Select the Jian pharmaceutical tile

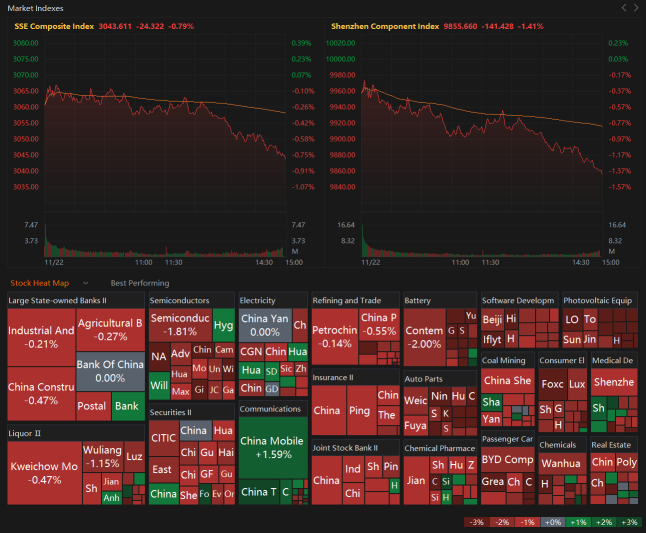coord(416,481)
